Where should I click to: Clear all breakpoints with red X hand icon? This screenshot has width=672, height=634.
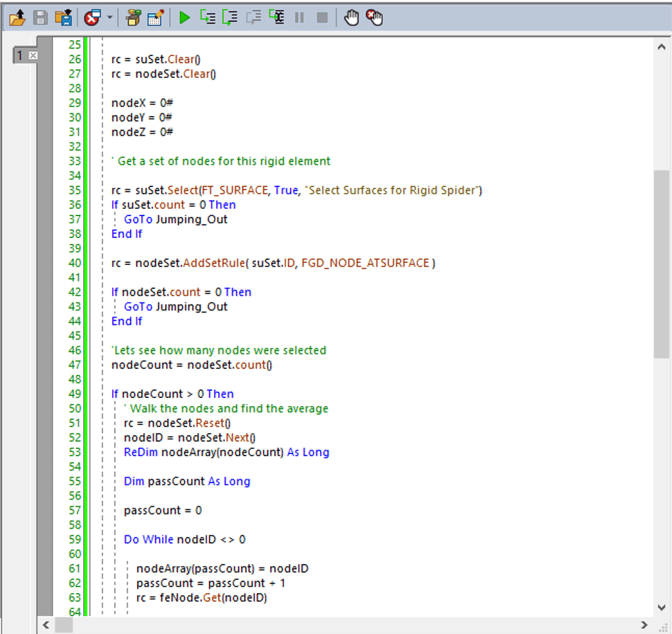[x=374, y=18]
